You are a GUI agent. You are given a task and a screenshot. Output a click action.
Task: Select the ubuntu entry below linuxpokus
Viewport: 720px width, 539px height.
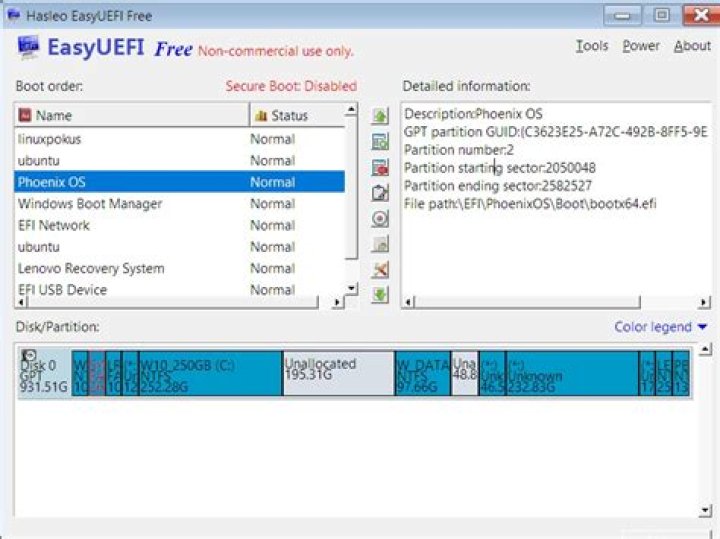click(x=180, y=161)
